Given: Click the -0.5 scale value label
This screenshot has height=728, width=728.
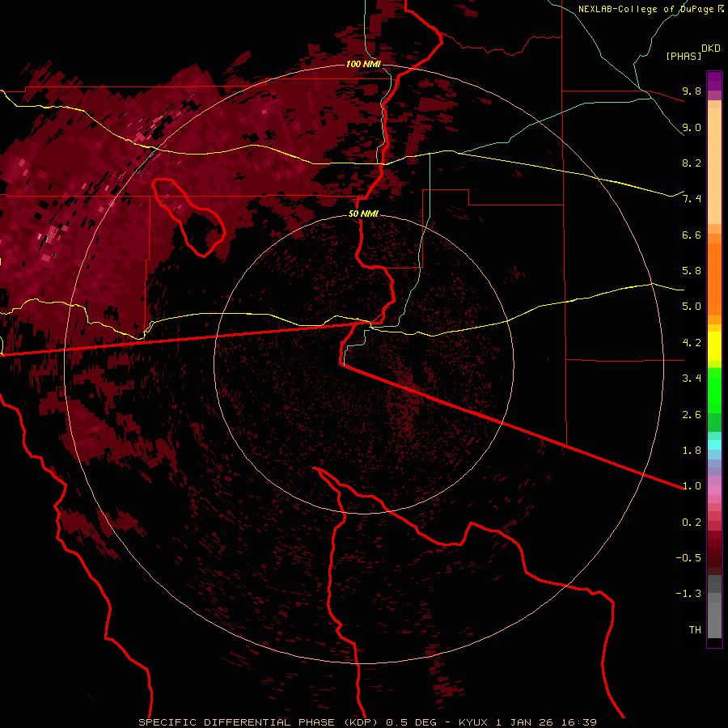Looking at the screenshot, I should click(x=688, y=558).
